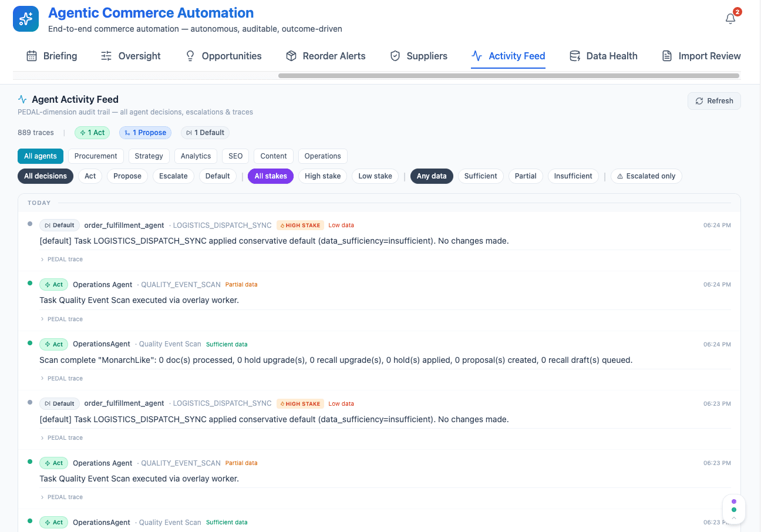
Task: Toggle the Escalated only filter
Action: (646, 176)
